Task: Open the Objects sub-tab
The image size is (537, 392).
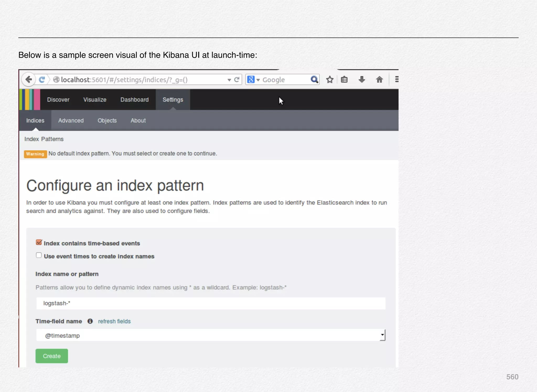Action: click(107, 121)
